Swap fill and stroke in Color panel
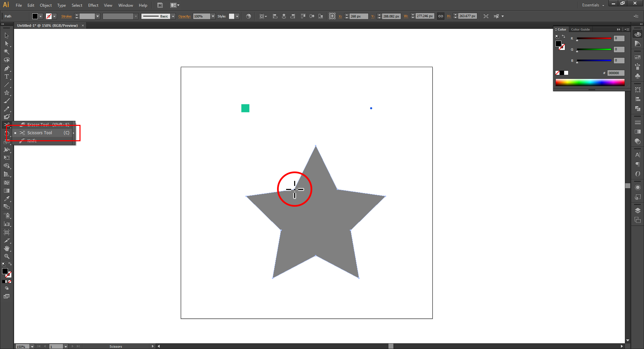Screen dimensions: 644x349 point(563,36)
